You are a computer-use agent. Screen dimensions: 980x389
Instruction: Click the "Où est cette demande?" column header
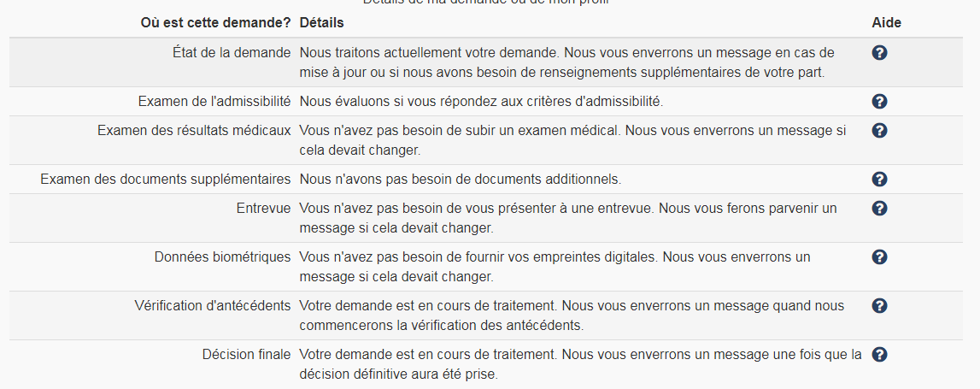point(215,22)
